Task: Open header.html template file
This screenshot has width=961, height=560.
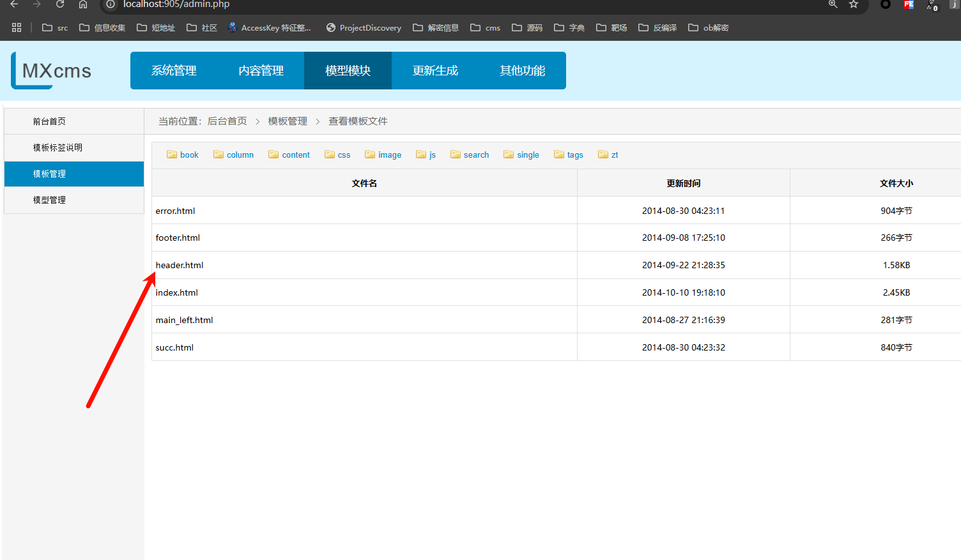Action: [180, 265]
